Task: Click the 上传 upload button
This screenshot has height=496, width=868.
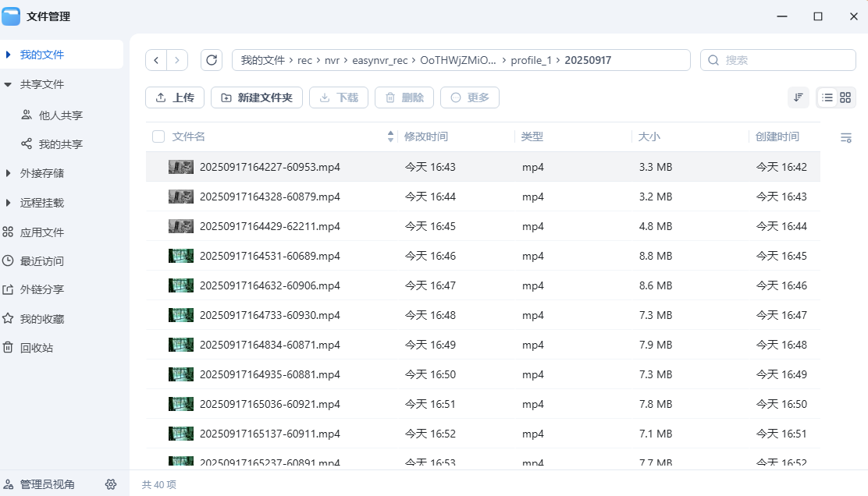Action: 175,97
